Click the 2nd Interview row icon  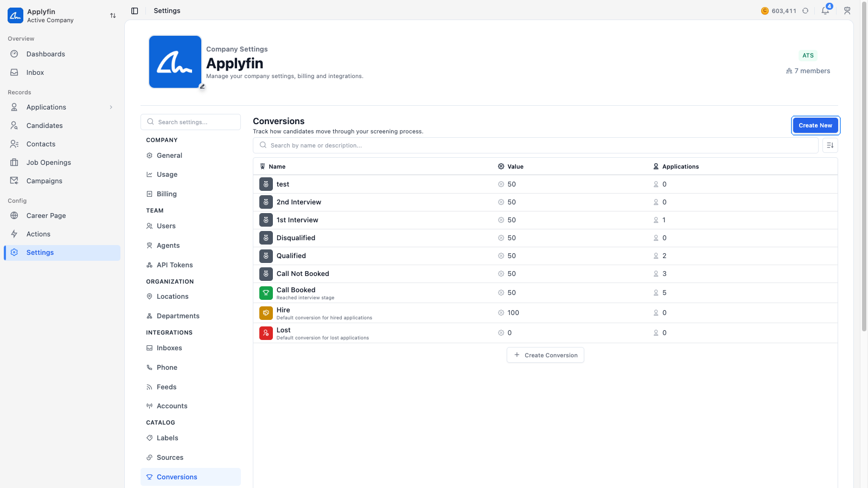pos(266,202)
